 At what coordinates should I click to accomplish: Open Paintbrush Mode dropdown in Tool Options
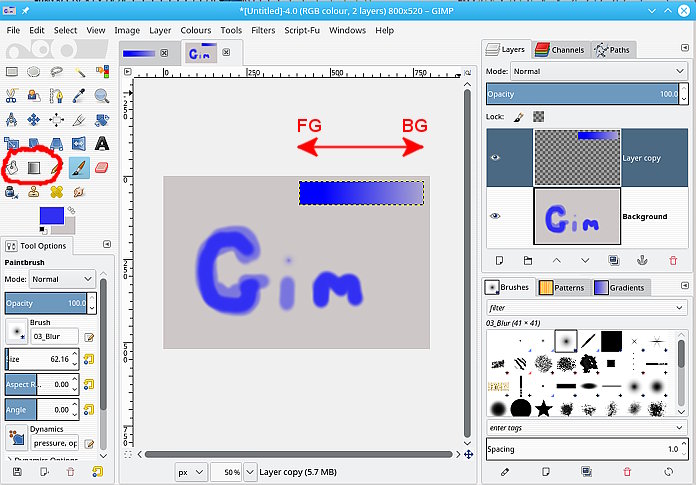pos(62,279)
